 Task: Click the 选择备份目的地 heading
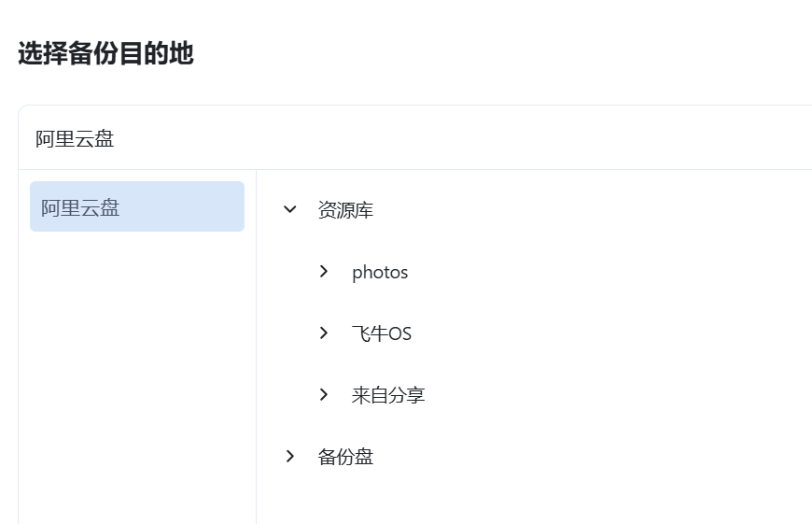(x=105, y=54)
